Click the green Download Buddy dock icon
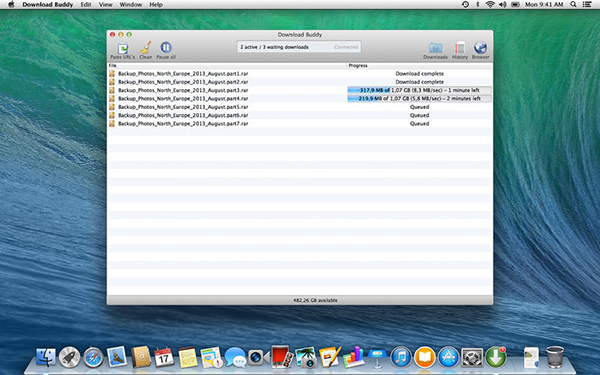Viewport: 600px width, 375px height. pyautogui.click(x=496, y=357)
